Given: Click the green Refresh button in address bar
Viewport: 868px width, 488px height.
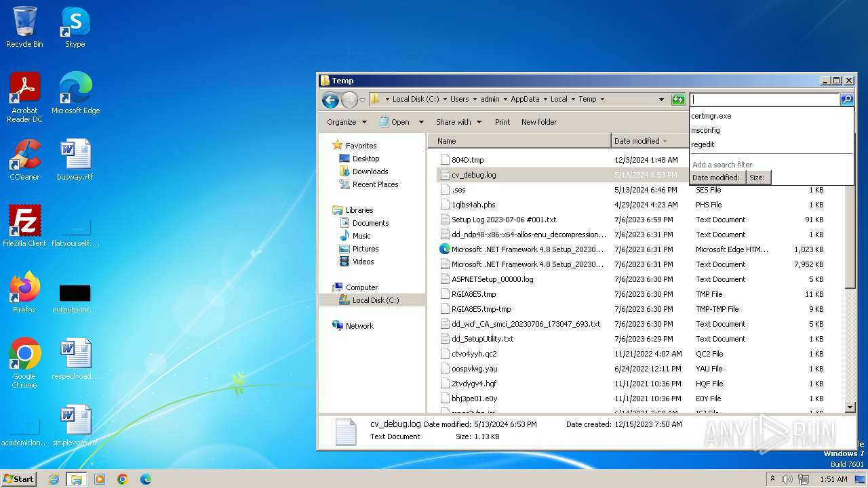Looking at the screenshot, I should [678, 100].
